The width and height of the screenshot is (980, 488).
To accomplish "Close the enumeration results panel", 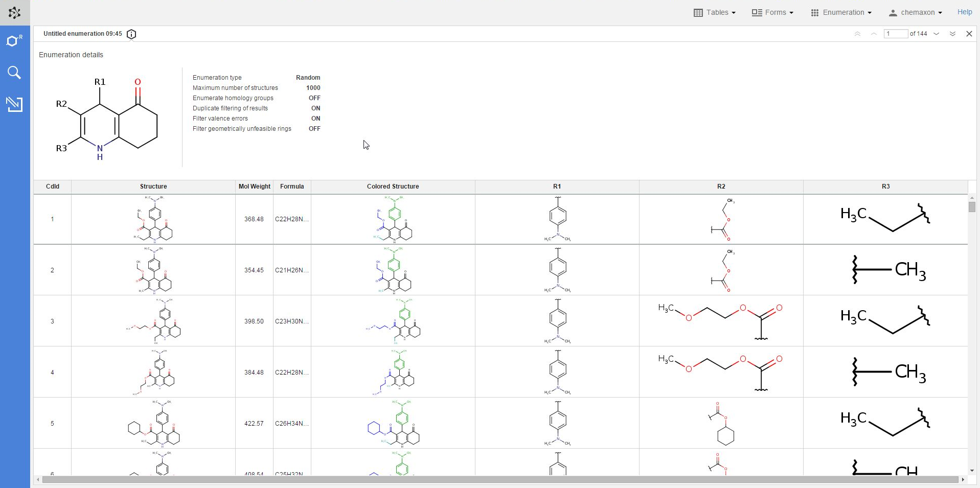I will (x=969, y=34).
